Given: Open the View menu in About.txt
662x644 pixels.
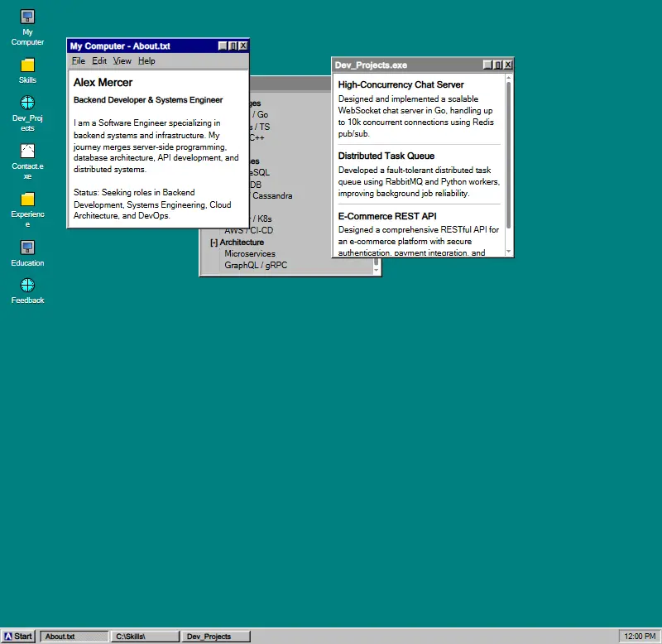Looking at the screenshot, I should (122, 60).
